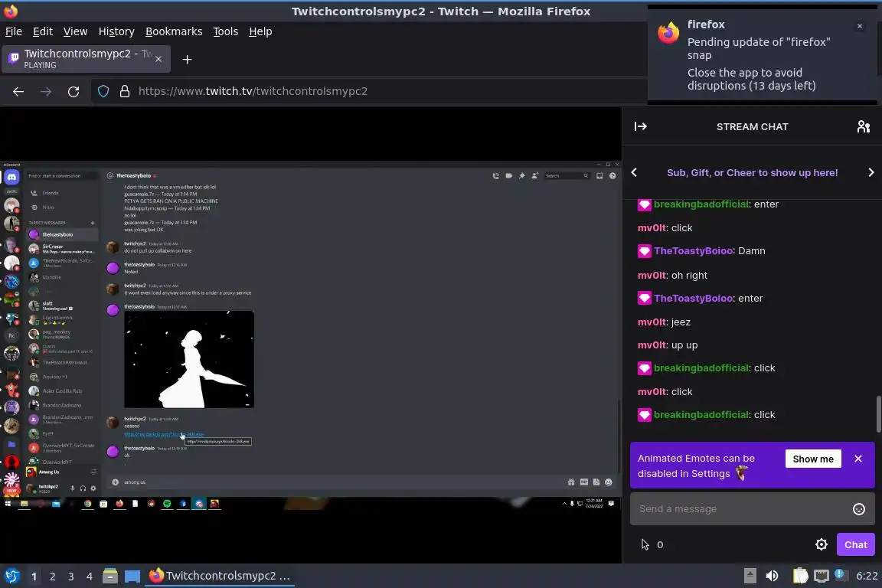Show previous leaderboard item with left chevron
882x588 pixels.
[635, 173]
